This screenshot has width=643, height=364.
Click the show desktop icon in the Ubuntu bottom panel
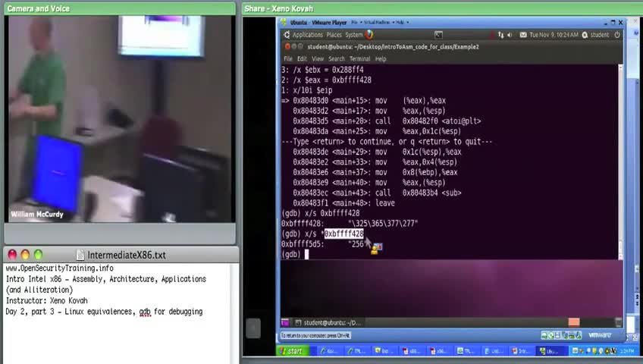(285, 322)
